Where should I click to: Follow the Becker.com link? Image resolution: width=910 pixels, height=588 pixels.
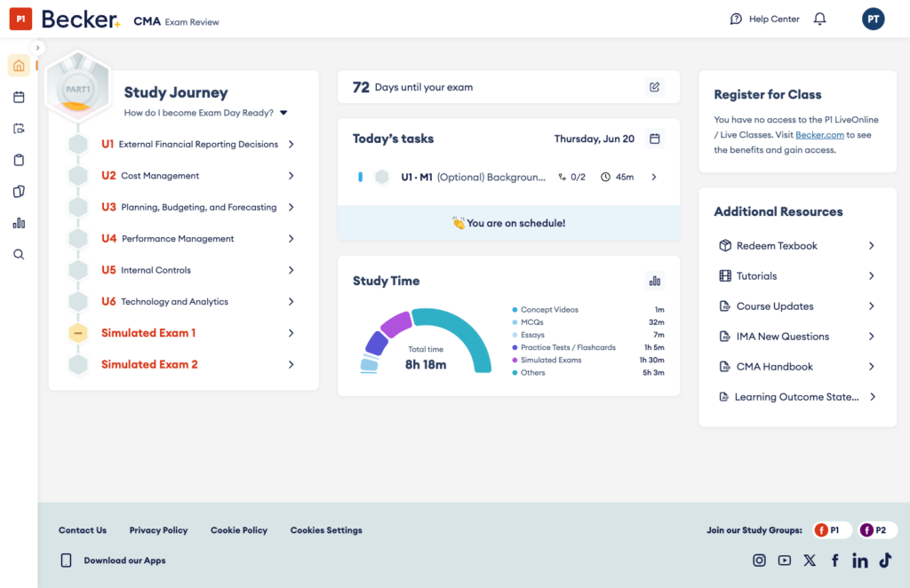point(818,135)
